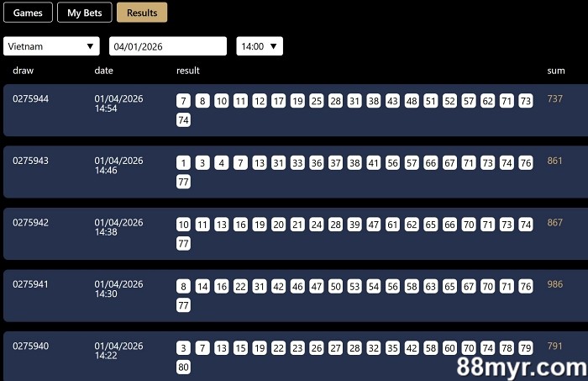The width and height of the screenshot is (588, 381).
Task: Select draw row 0275942
Action: pyautogui.click(x=30, y=223)
